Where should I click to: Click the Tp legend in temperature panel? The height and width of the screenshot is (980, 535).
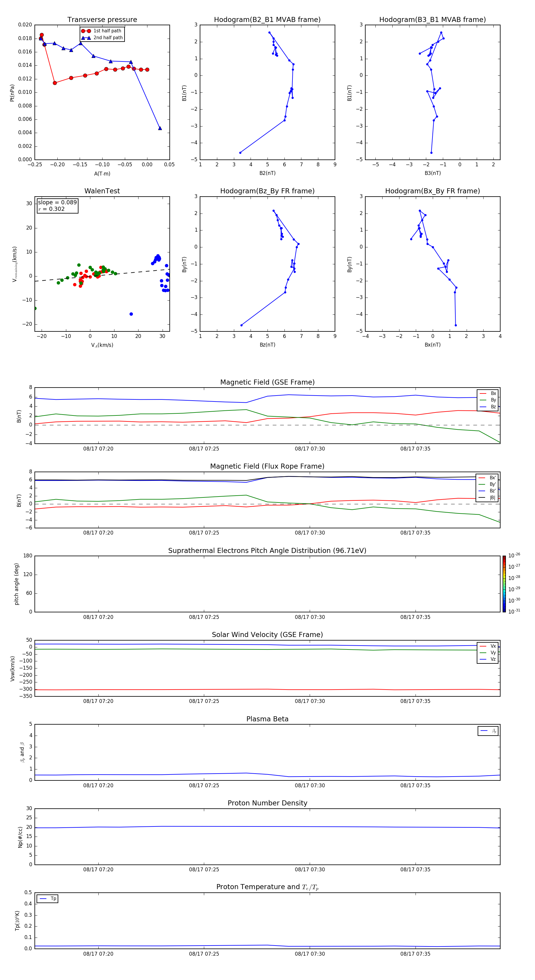click(48, 899)
